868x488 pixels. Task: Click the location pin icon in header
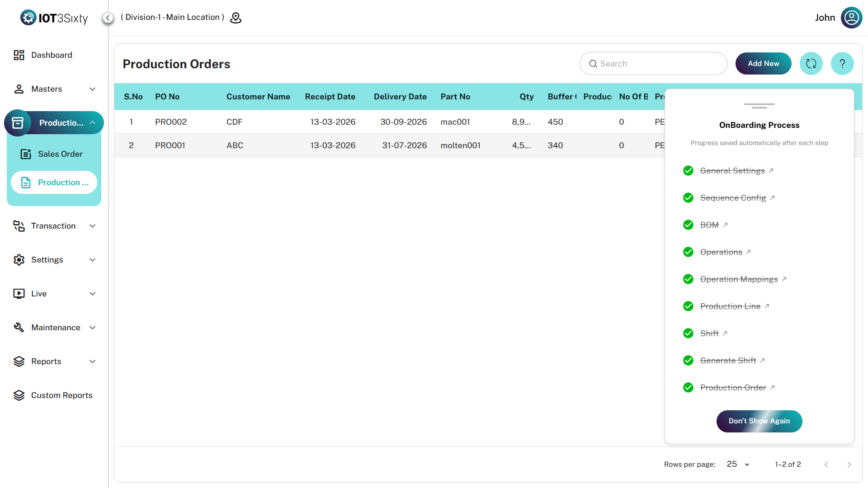236,18
